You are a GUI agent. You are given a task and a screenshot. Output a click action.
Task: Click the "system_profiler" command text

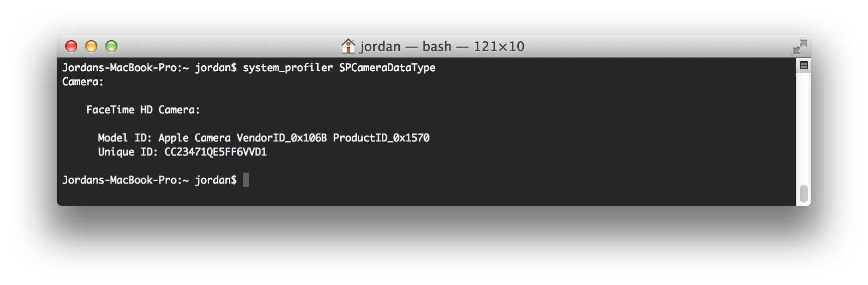pyautogui.click(x=287, y=68)
